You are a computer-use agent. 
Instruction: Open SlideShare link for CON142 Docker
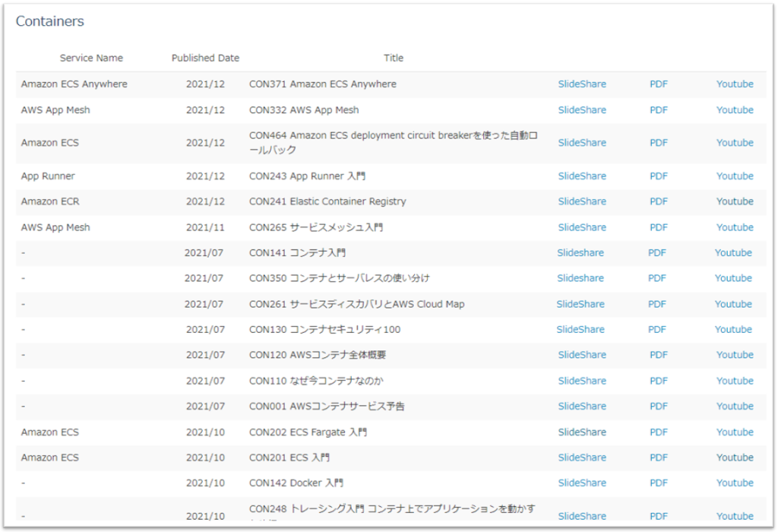pos(582,483)
